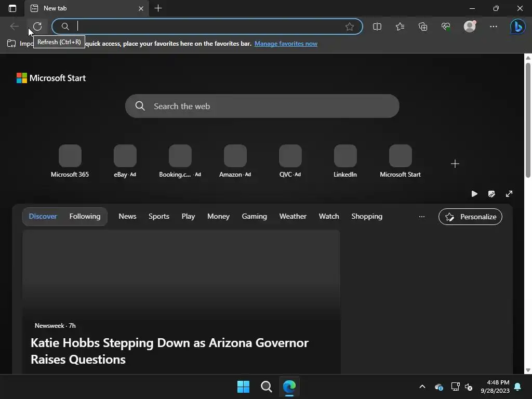This screenshot has height=399, width=532.
Task: Click the Newsweek source label
Action: click(x=49, y=326)
